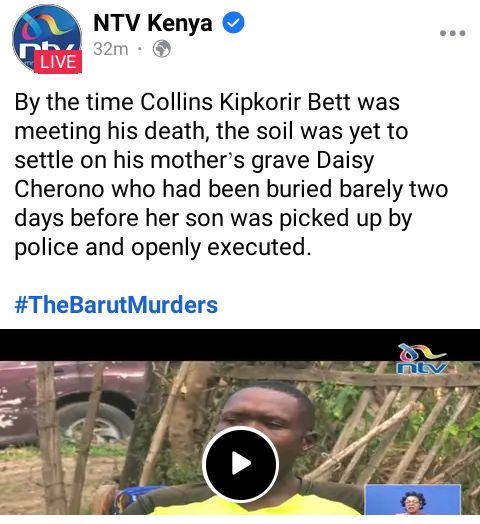Open the NTV Kenya profile picture

point(47,38)
